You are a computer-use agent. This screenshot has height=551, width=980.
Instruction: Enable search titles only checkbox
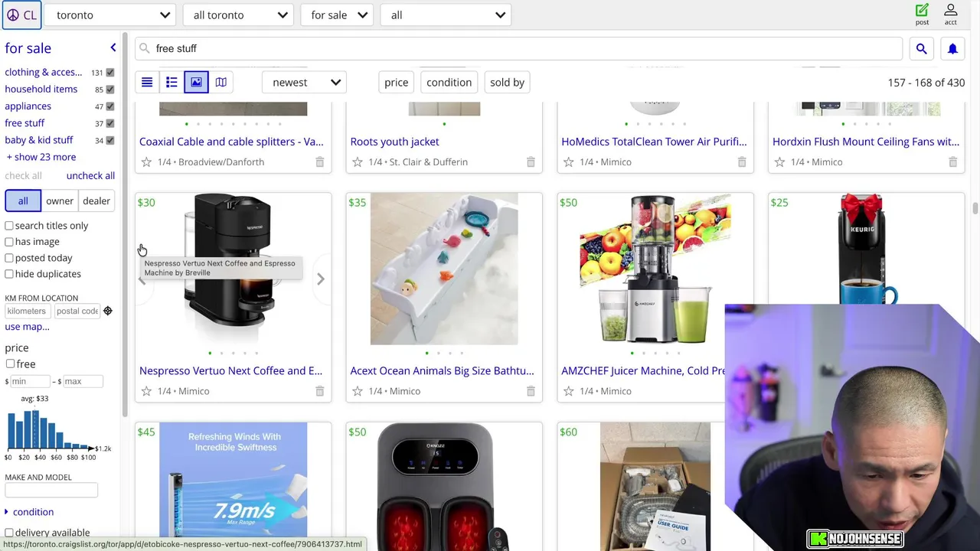pos(9,226)
